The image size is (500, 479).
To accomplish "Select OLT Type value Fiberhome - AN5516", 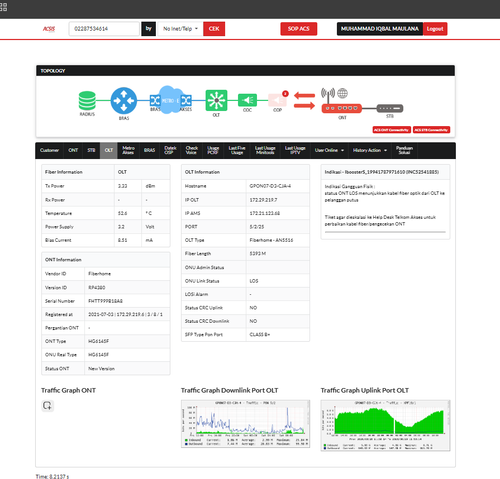I will point(271,240).
